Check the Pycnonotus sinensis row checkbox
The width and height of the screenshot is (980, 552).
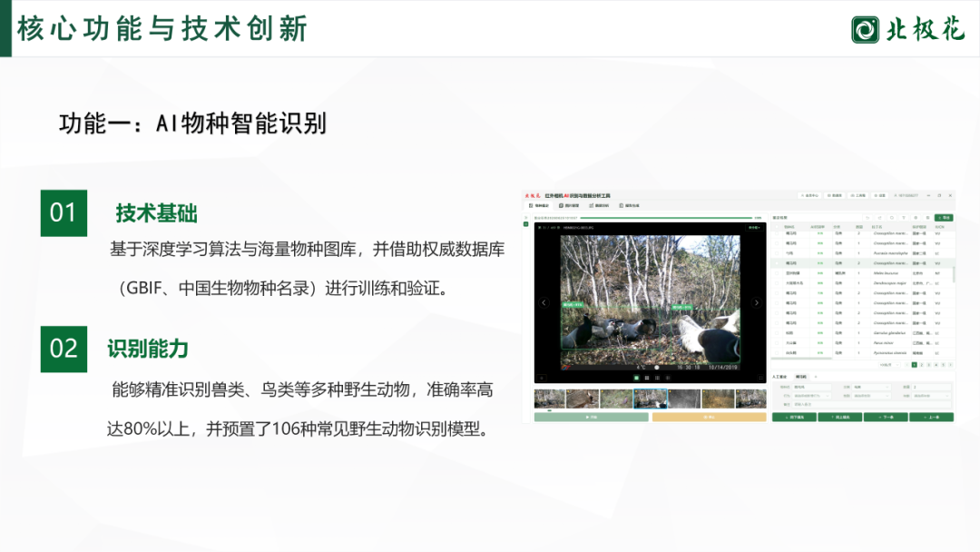point(777,352)
